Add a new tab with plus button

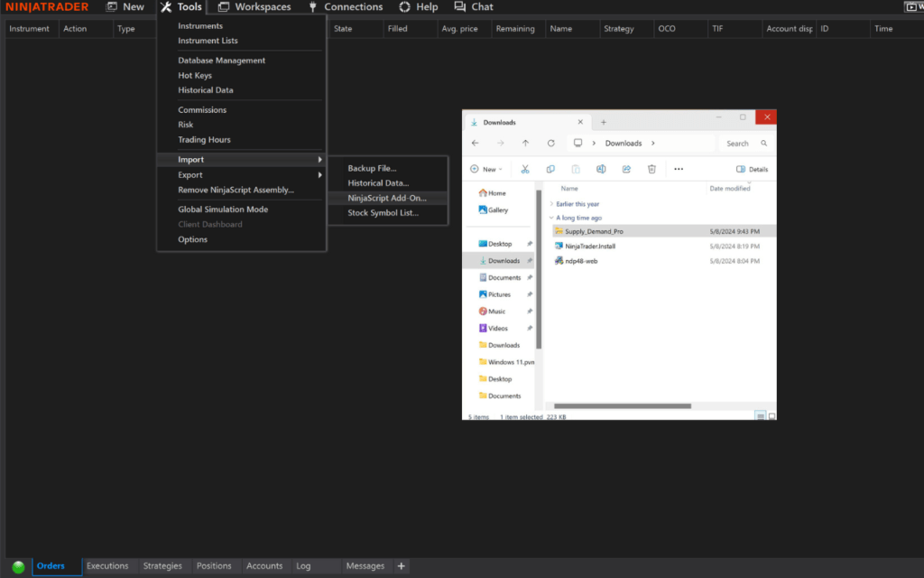pyautogui.click(x=402, y=566)
